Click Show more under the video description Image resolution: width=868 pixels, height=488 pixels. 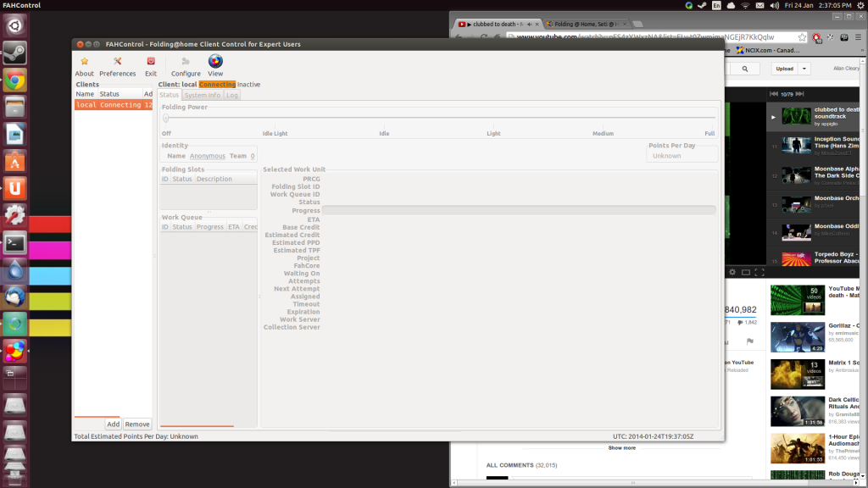click(621, 448)
